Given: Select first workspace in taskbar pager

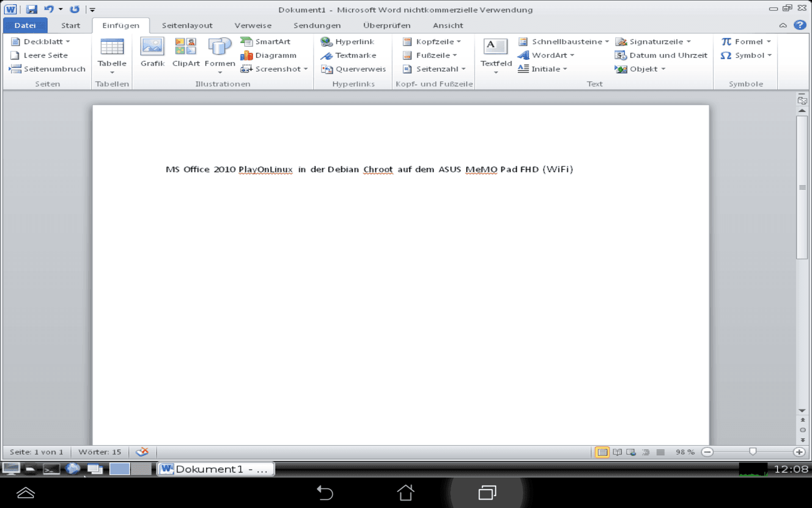Looking at the screenshot, I should [x=120, y=469].
